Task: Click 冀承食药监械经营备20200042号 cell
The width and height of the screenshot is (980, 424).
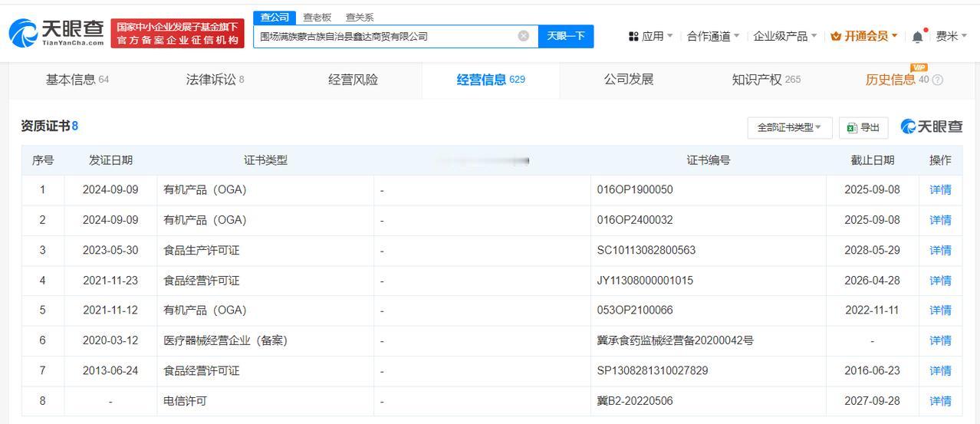Action: (675, 340)
